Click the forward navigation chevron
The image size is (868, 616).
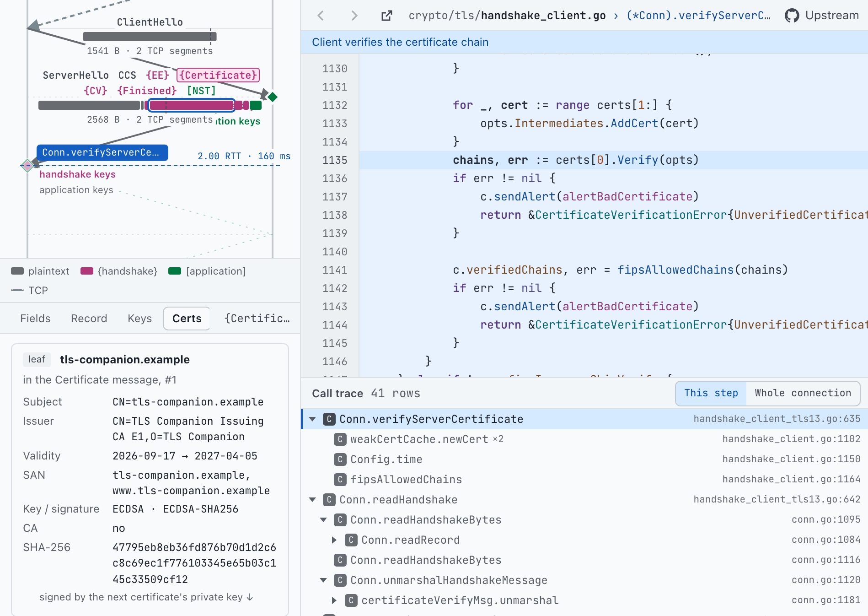(x=354, y=16)
